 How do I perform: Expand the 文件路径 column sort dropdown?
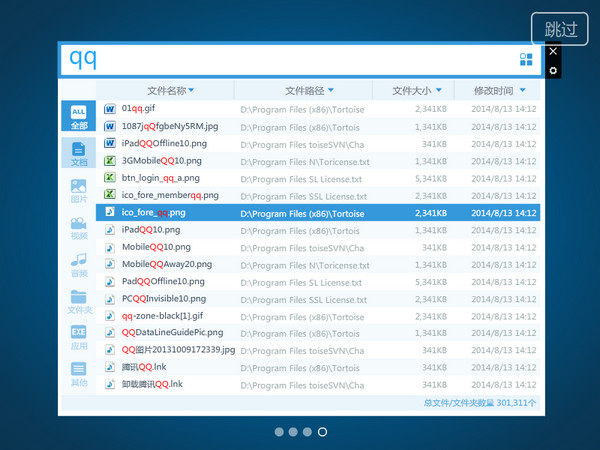(330, 90)
